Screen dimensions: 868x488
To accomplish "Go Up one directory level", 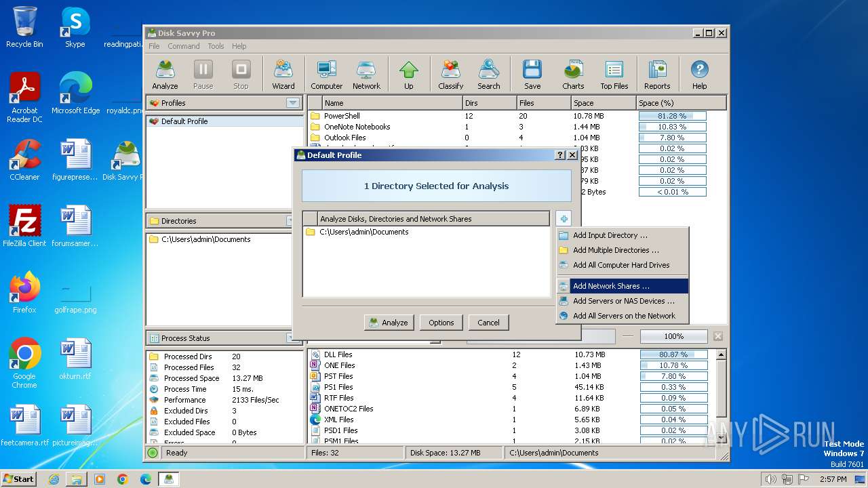I will point(409,75).
